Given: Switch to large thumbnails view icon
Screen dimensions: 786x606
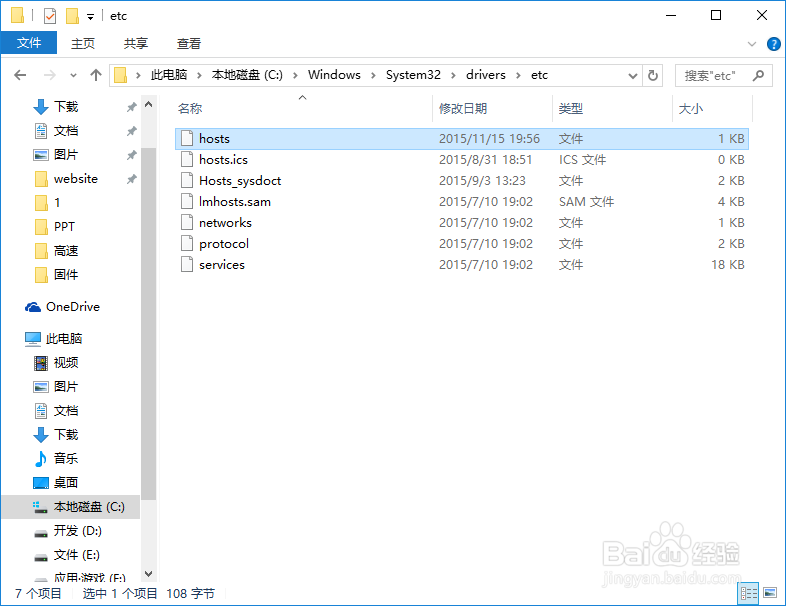Looking at the screenshot, I should tap(770, 593).
